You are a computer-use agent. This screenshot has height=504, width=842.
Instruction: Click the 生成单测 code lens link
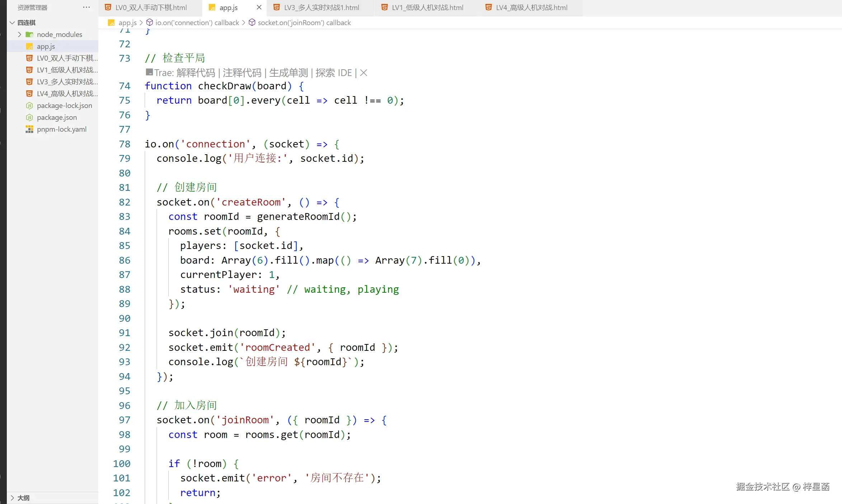click(288, 73)
